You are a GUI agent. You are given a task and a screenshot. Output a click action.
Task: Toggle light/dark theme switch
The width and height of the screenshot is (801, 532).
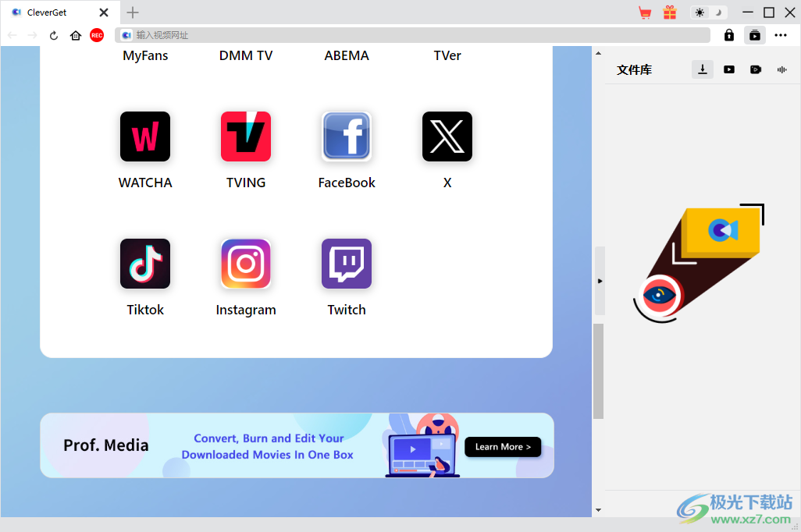coord(709,12)
